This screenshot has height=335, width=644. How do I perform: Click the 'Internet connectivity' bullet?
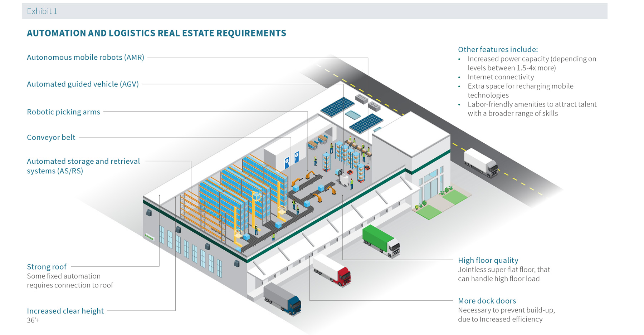coord(501,77)
